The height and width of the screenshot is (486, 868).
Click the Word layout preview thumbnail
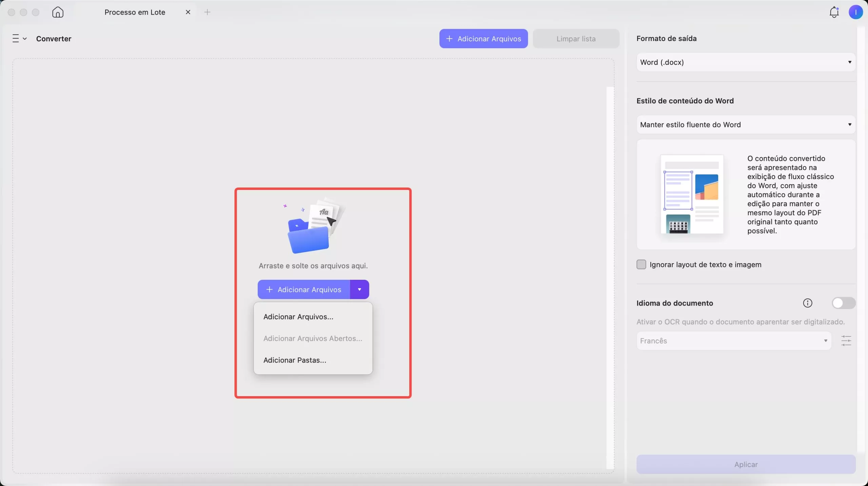click(x=692, y=194)
